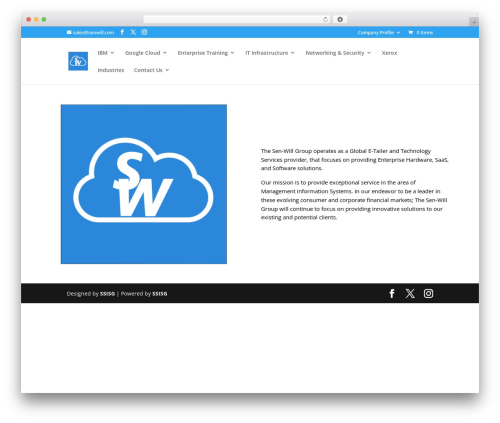Click the green maximize window button

[44, 19]
